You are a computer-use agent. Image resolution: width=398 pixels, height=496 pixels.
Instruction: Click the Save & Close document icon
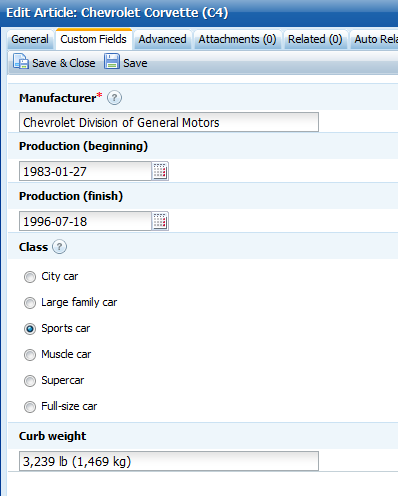point(21,62)
